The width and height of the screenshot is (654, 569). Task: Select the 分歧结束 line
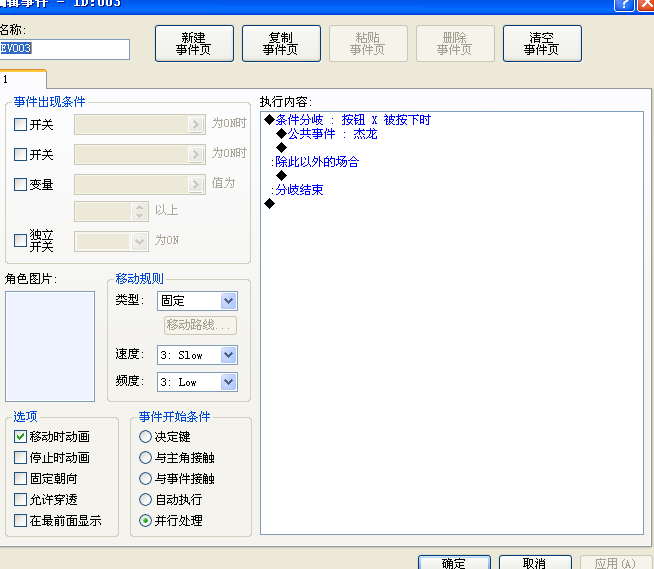click(297, 190)
